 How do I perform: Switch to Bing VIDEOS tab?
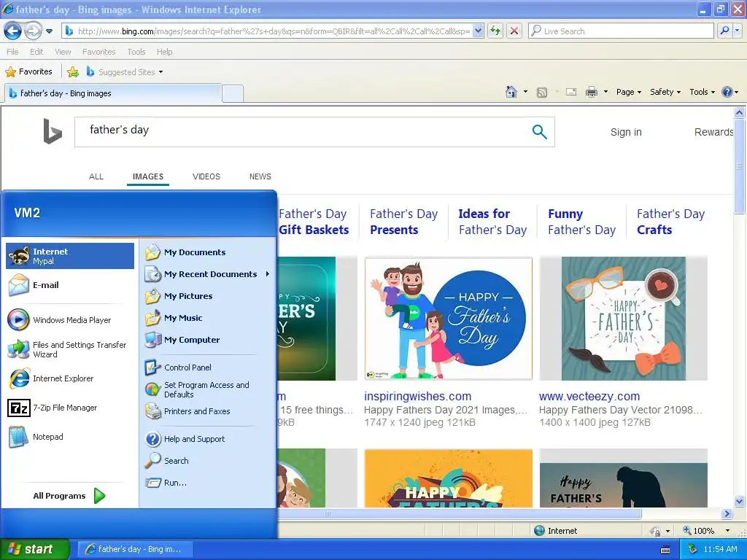coord(206,176)
